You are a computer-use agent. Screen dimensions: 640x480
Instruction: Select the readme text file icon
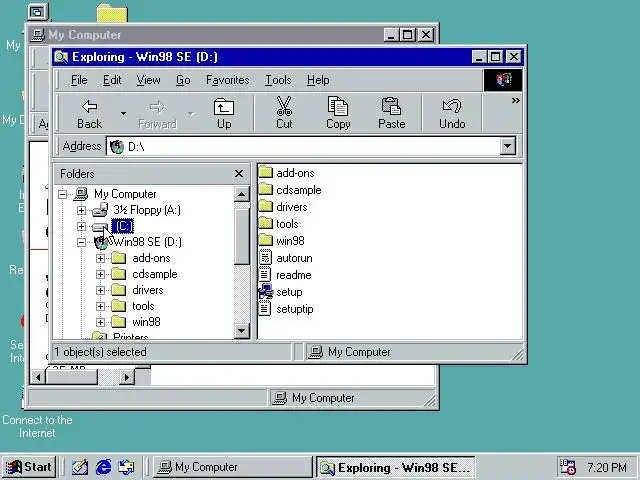click(x=265, y=274)
